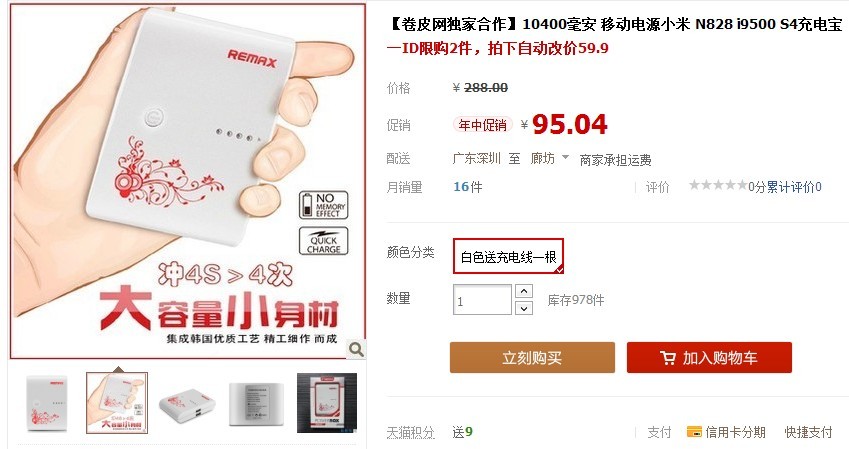Select the packaged box product thumbnail
The width and height of the screenshot is (849, 449).
tap(326, 403)
